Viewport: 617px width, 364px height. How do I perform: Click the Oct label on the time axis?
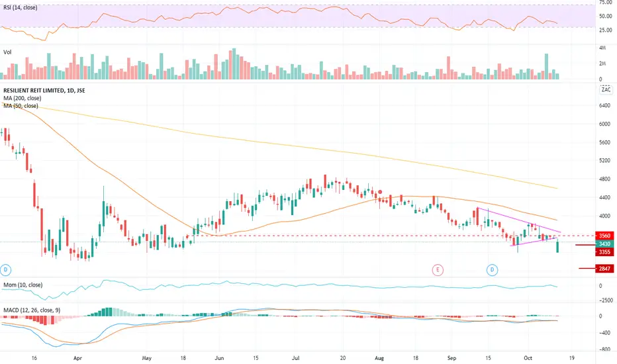pyautogui.click(x=528, y=358)
